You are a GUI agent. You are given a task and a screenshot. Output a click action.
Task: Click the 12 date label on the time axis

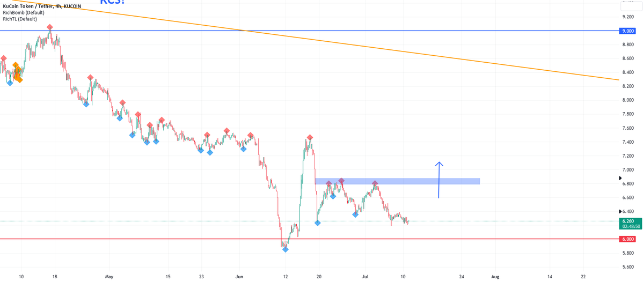(x=286, y=277)
